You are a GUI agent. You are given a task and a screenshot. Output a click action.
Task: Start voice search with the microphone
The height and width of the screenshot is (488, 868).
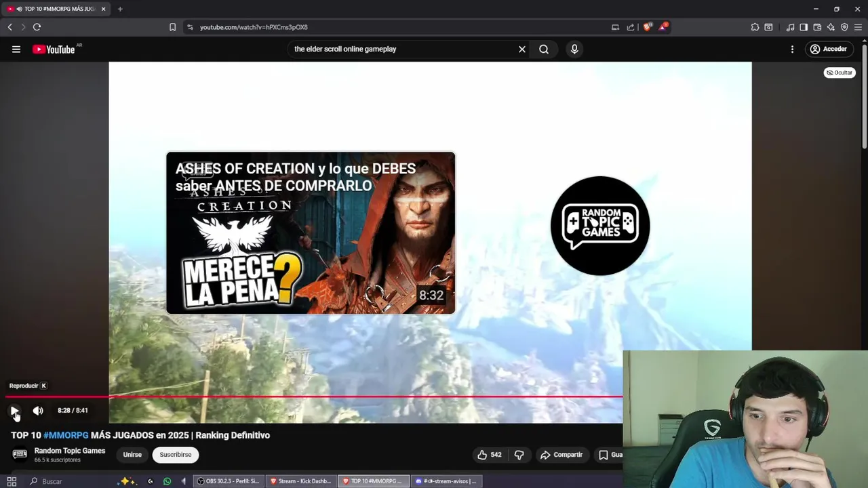coord(574,49)
